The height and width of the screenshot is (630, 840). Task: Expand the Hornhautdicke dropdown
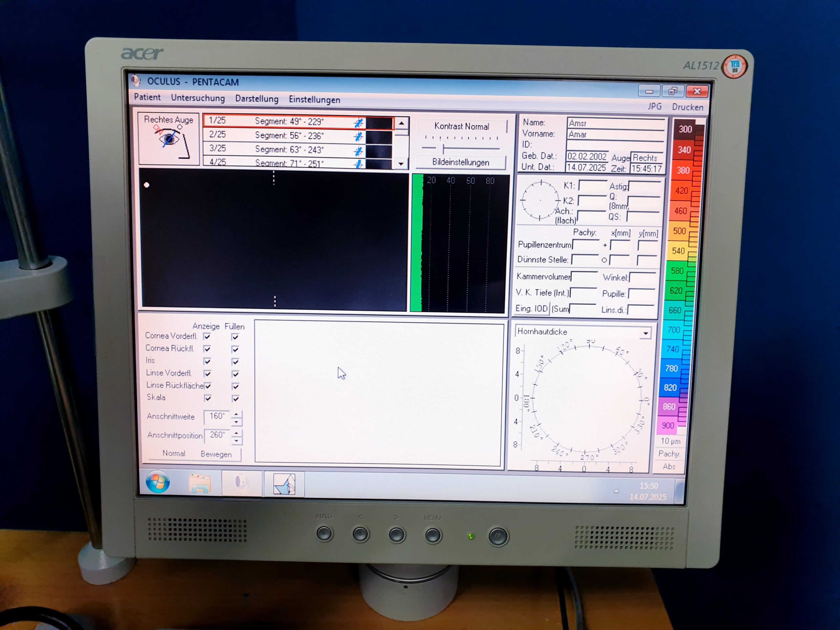[645, 333]
